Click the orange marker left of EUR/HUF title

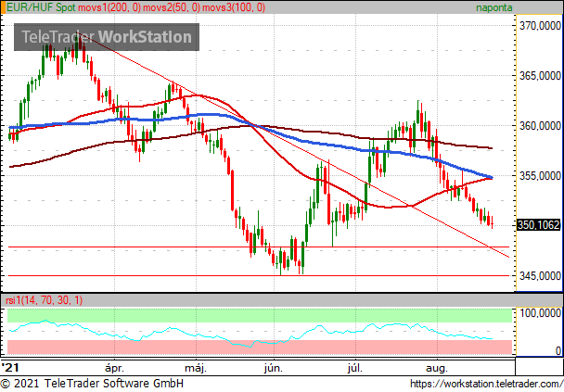click(3, 7)
